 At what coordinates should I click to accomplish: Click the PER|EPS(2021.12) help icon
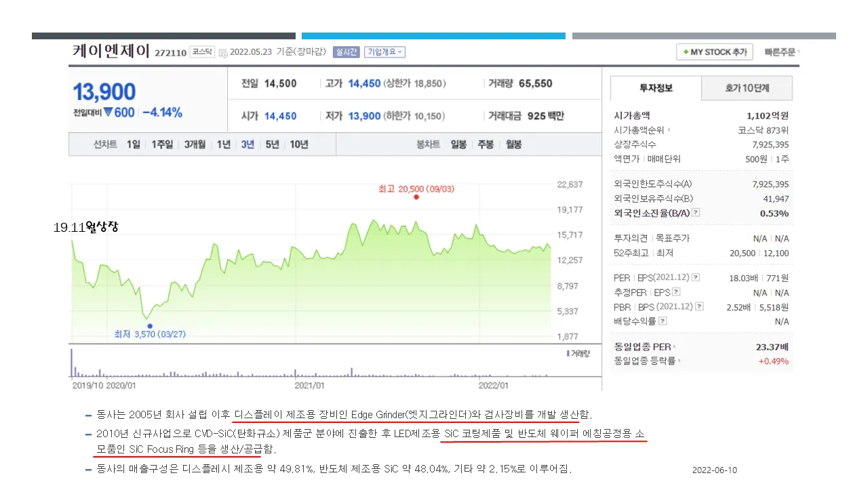coord(696,277)
